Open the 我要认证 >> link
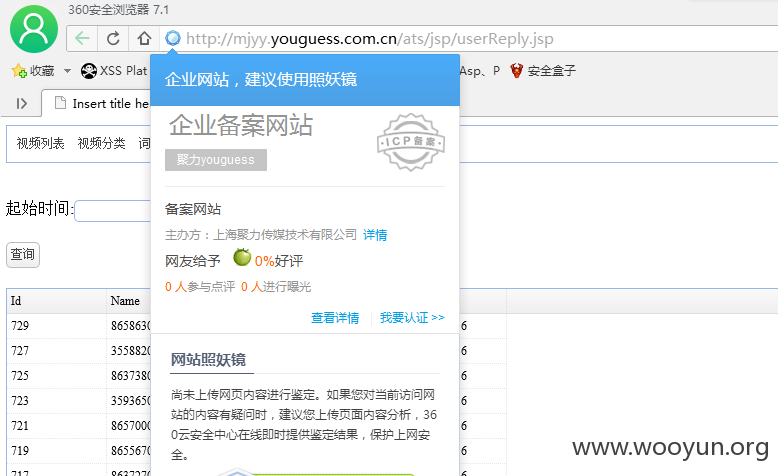 tap(412, 318)
